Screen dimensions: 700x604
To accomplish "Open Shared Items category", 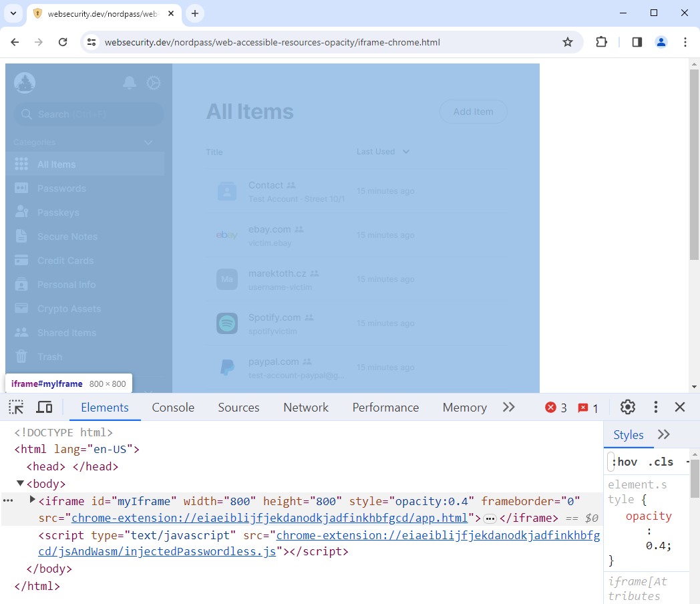I will [x=85, y=333].
